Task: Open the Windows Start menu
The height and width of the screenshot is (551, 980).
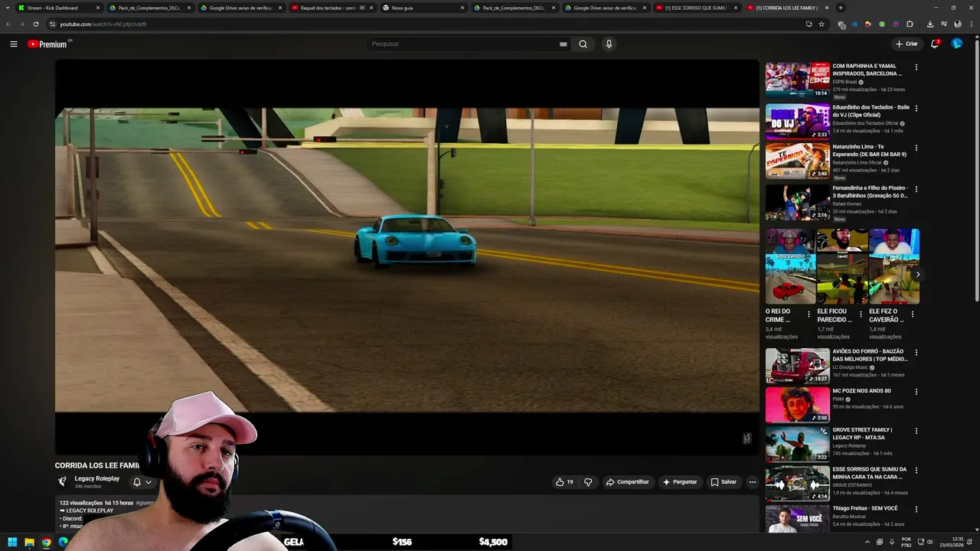Action: [12, 542]
